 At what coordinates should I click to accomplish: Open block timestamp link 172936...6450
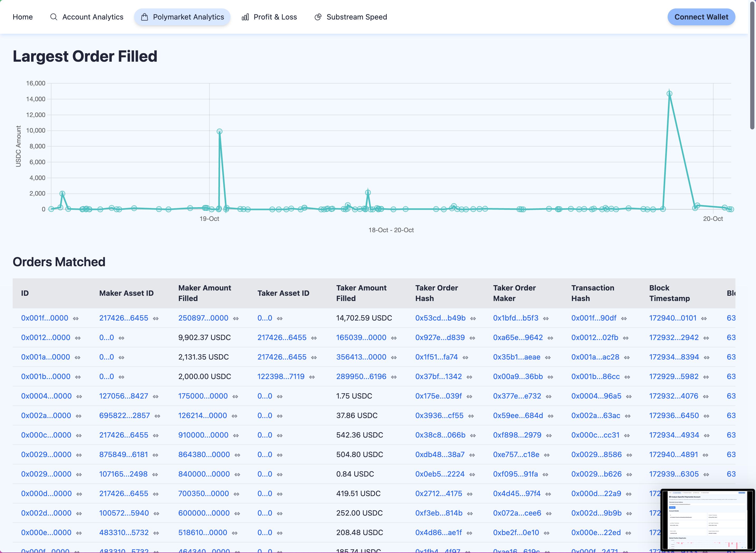tap(674, 415)
